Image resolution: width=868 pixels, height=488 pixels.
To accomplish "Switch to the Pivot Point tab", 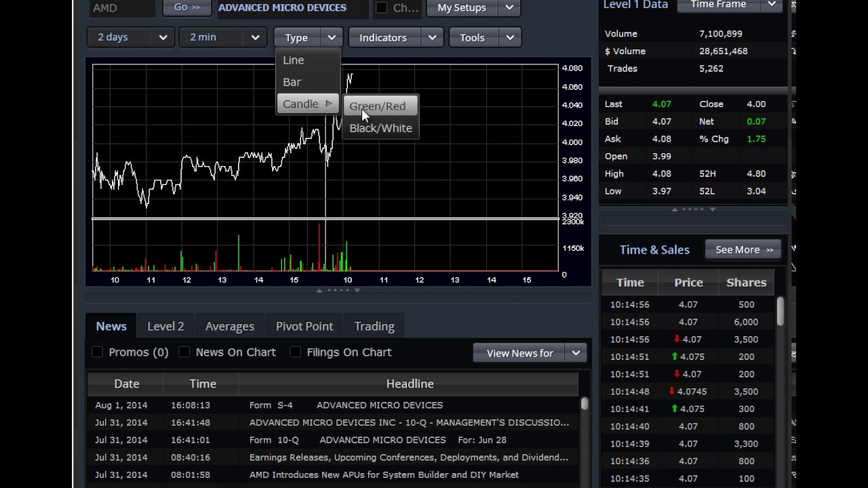I will [x=304, y=326].
